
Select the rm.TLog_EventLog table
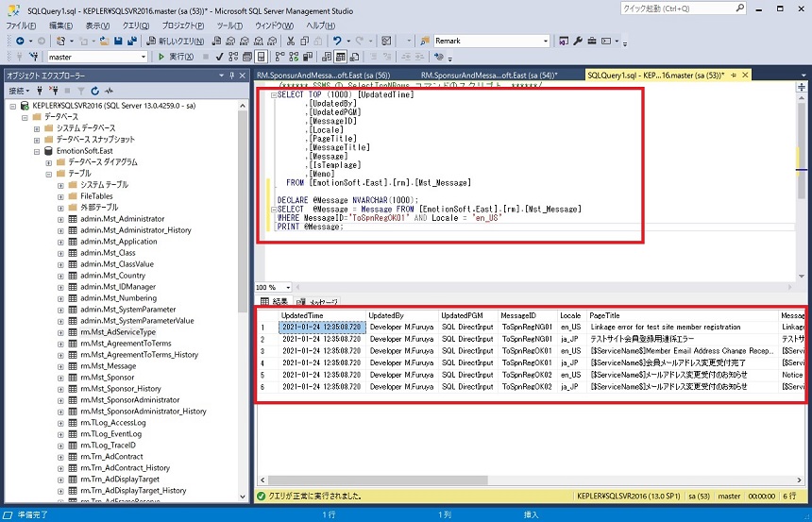click(x=110, y=434)
